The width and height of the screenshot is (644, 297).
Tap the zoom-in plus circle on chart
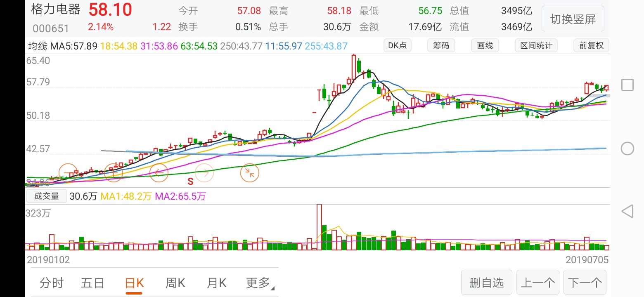point(114,173)
